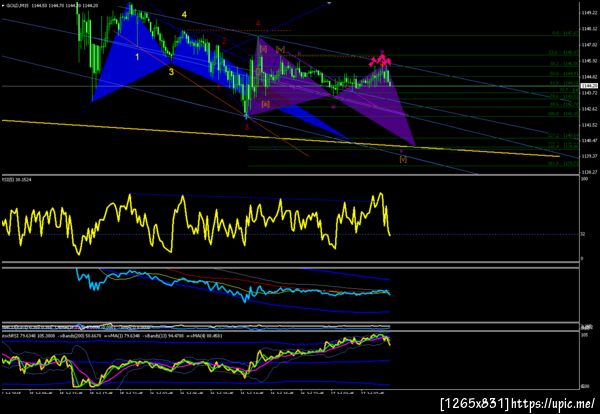Click price axis label 1141.52
This screenshot has width=600, height=414.
[589, 125]
